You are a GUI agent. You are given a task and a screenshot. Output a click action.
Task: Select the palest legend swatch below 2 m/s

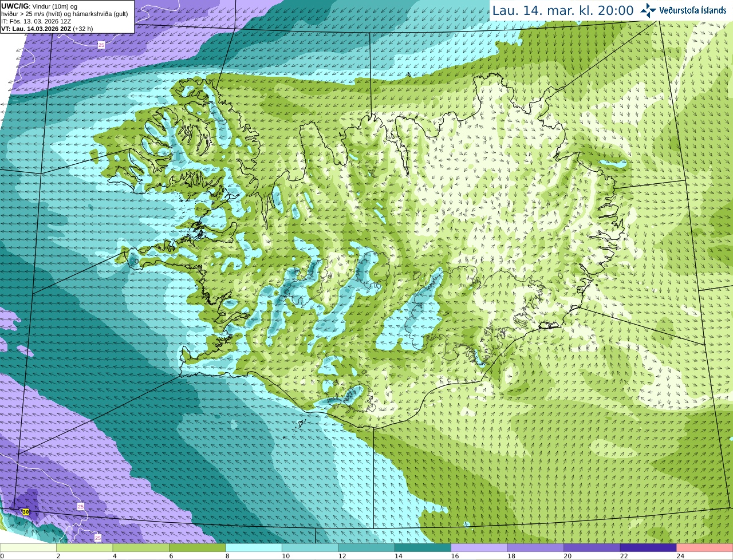coord(28,548)
